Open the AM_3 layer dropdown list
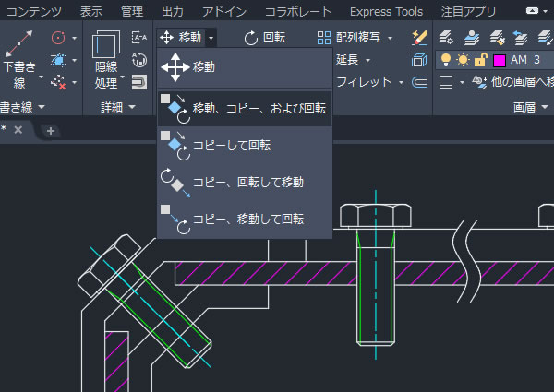 point(495,60)
